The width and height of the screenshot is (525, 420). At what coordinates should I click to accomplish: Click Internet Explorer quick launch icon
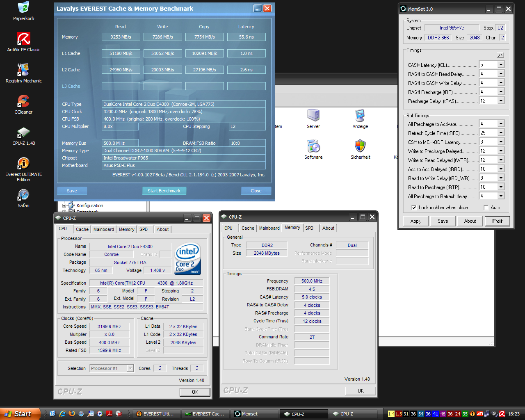point(62,414)
